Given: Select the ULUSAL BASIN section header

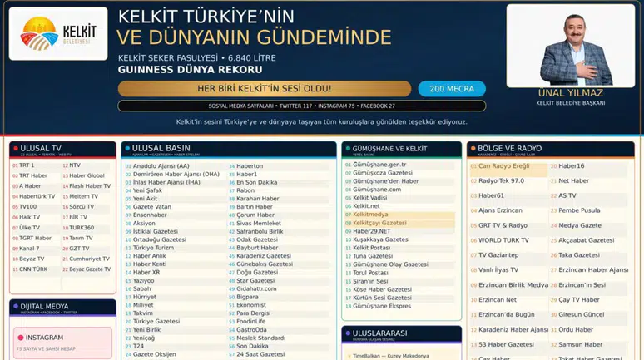Looking at the screenshot, I should pyautogui.click(x=229, y=150).
